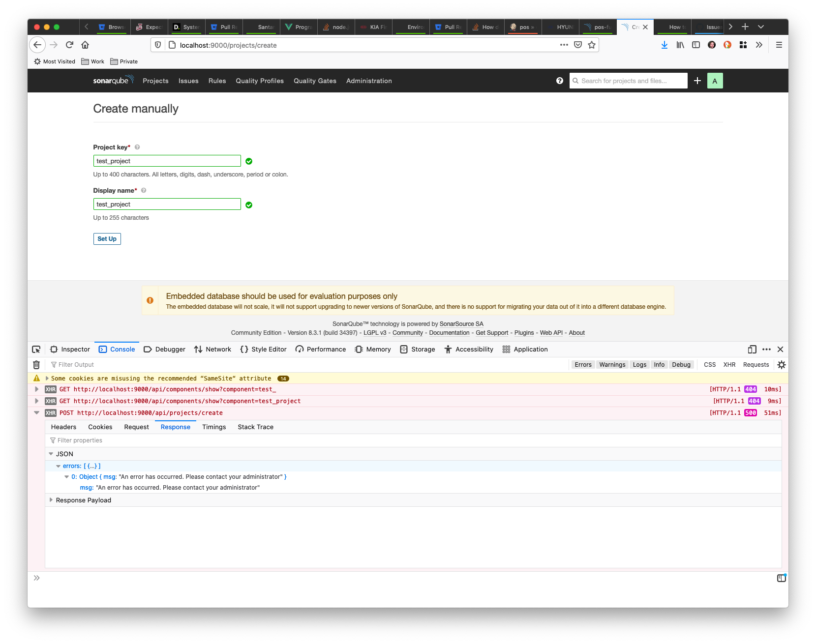
Task: Toggle the Logs console filter
Action: pos(639,365)
